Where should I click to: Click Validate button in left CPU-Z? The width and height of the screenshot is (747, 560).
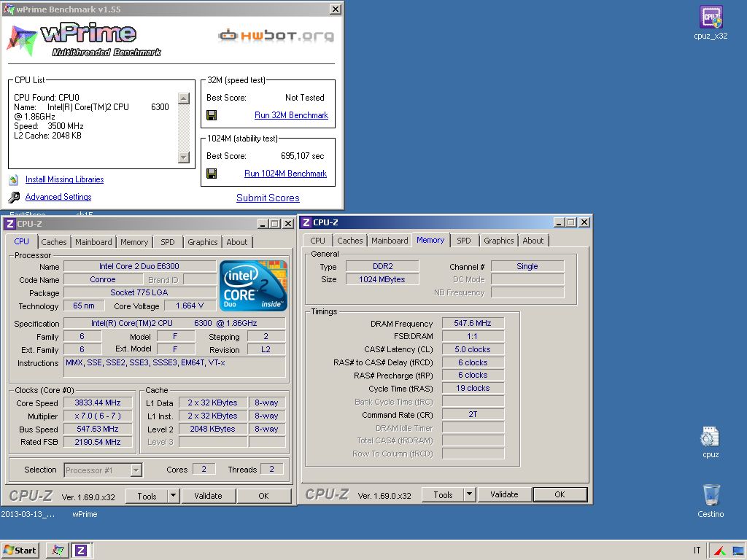208,496
